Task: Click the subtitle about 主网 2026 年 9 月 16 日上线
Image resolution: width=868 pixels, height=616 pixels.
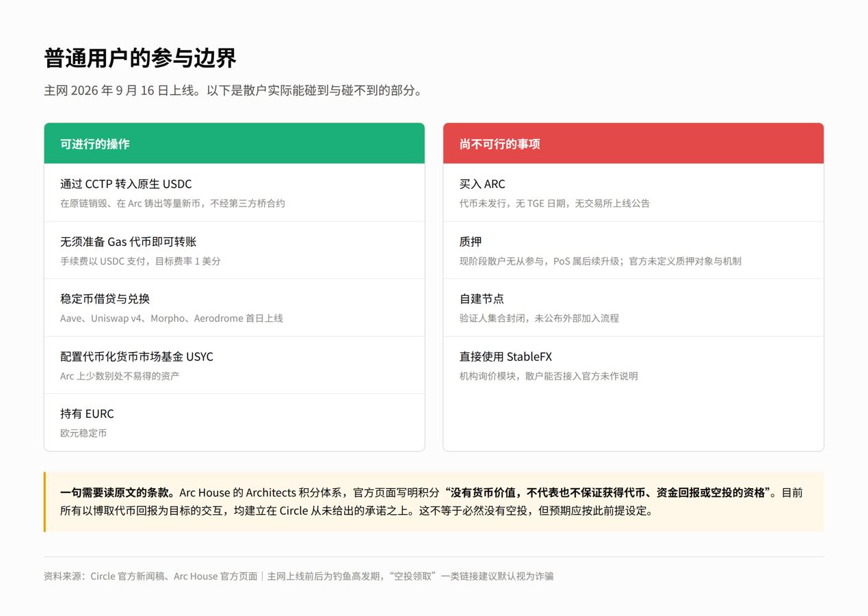Action: (233, 90)
